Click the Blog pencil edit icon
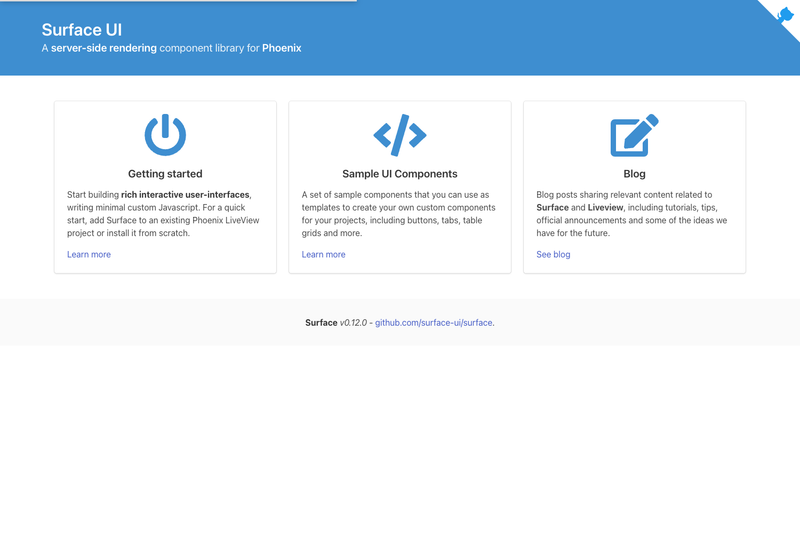 [634, 135]
